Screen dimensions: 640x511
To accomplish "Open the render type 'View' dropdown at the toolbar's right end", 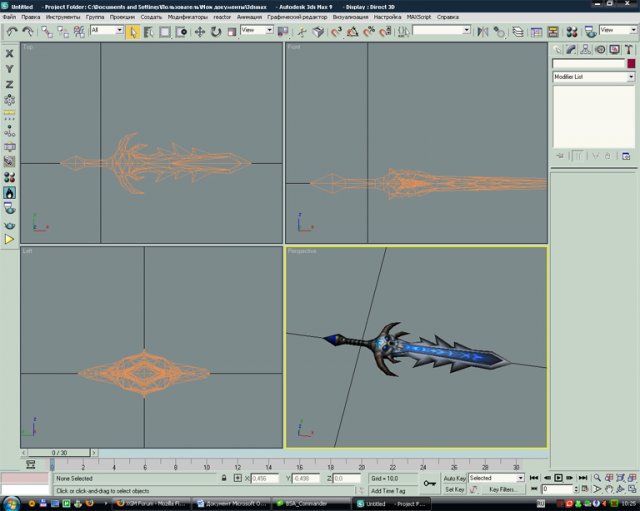I will pyautogui.click(x=618, y=30).
